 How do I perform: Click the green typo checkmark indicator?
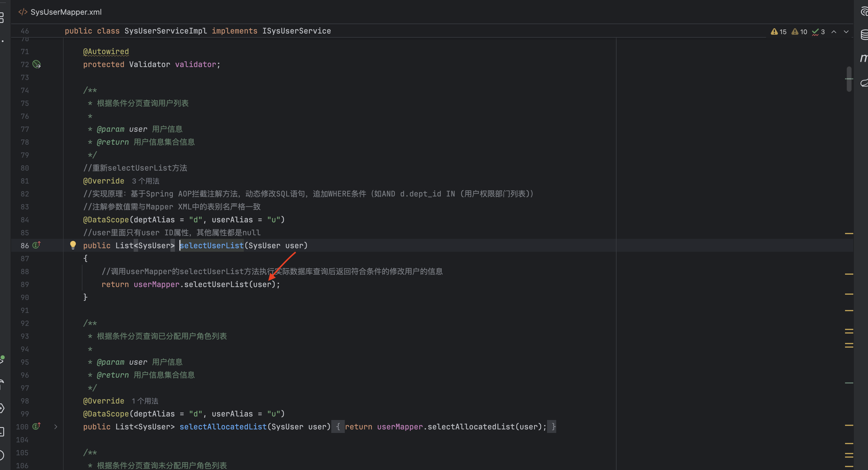[818, 32]
